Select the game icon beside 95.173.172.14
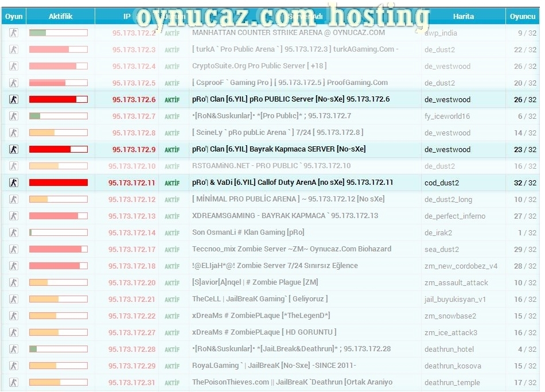The height and width of the screenshot is (392, 545). [14, 232]
